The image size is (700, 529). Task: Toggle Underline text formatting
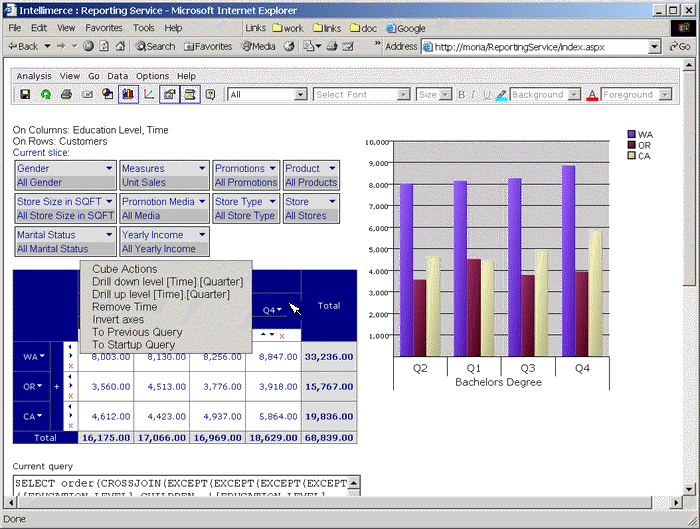coord(487,95)
